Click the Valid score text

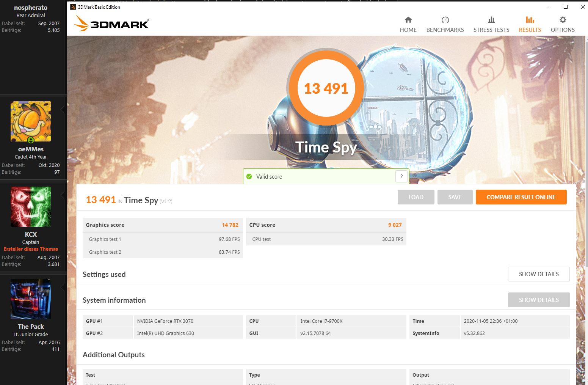coord(269,176)
